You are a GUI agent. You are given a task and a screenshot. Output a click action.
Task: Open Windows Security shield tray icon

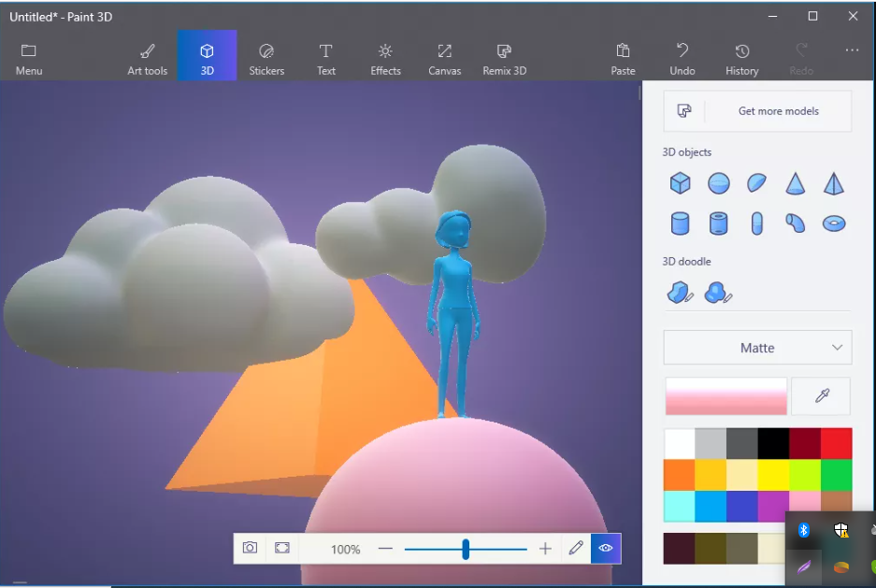840,530
